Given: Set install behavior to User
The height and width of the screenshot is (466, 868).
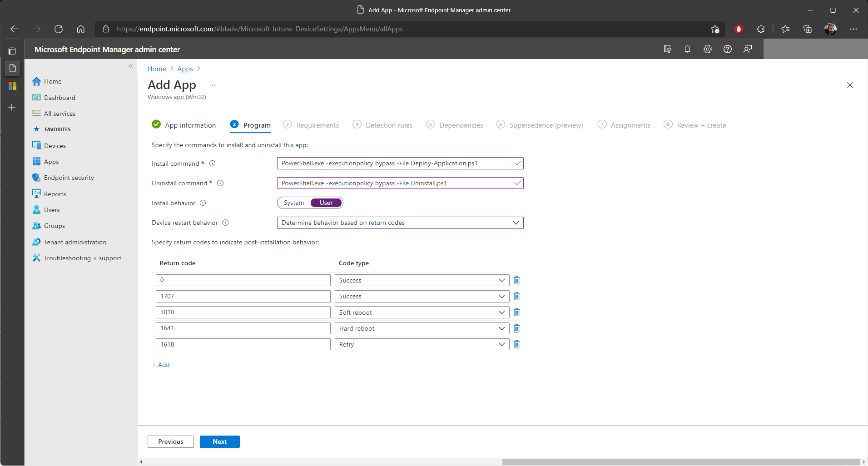Looking at the screenshot, I should (326, 203).
